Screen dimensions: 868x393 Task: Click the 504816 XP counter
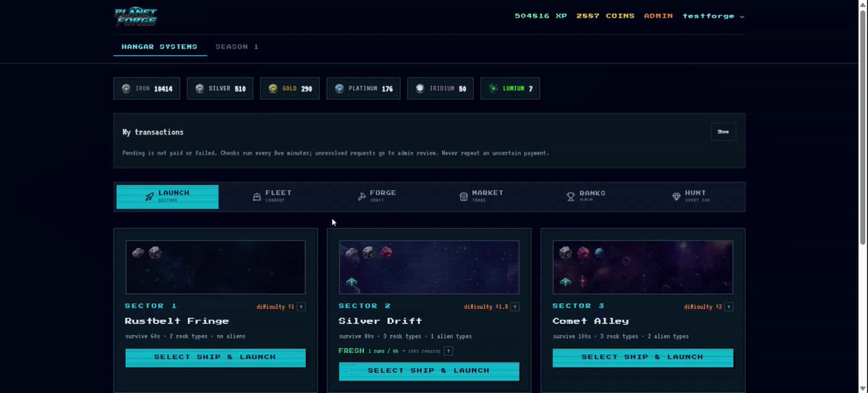pos(540,16)
